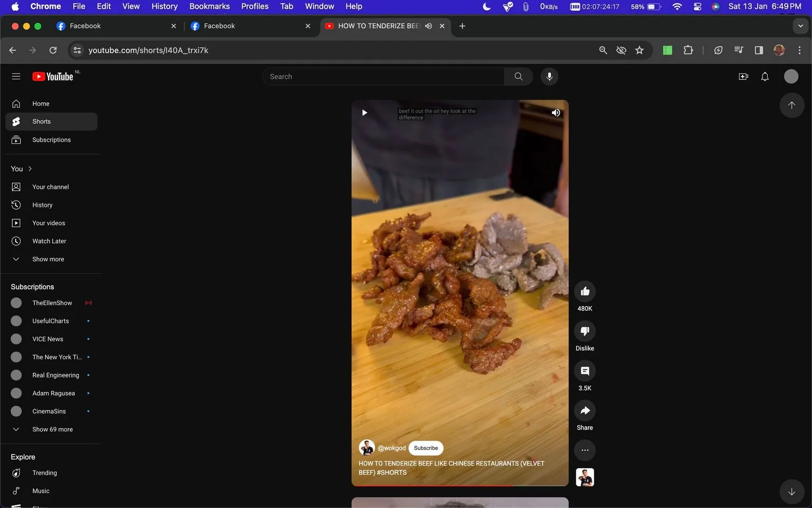This screenshot has height=508, width=812.
Task: Subscribe to @wokgod
Action: [426, 448]
